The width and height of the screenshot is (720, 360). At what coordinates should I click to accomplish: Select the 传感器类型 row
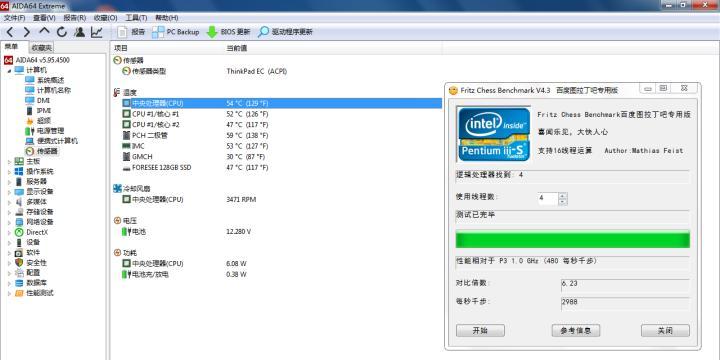click(277, 71)
